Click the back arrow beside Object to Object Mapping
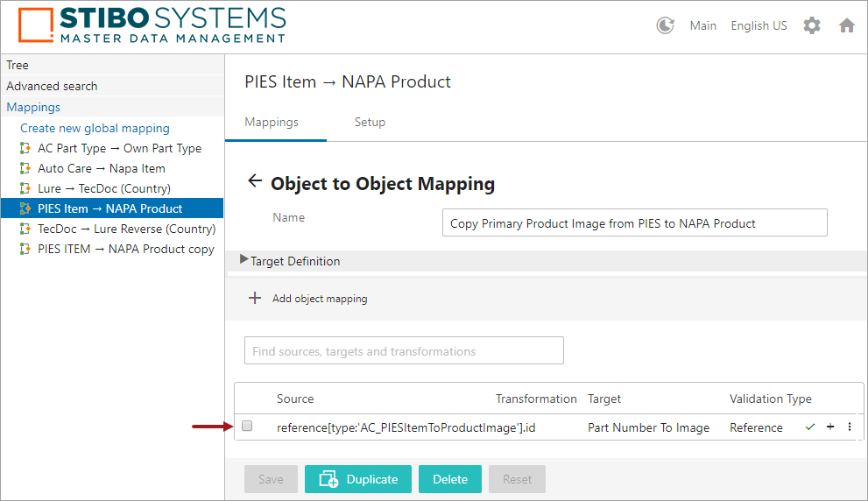This screenshot has height=501, width=868. [x=255, y=180]
